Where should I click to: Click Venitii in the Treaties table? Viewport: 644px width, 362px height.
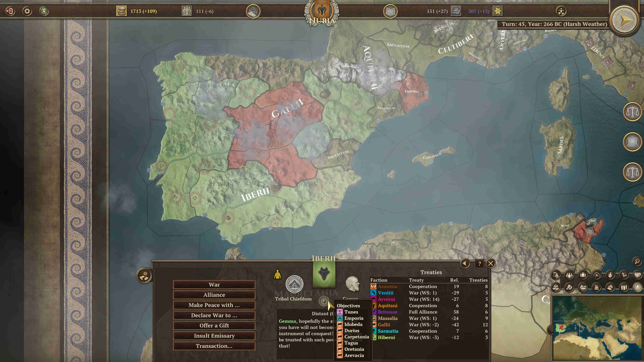429,293
